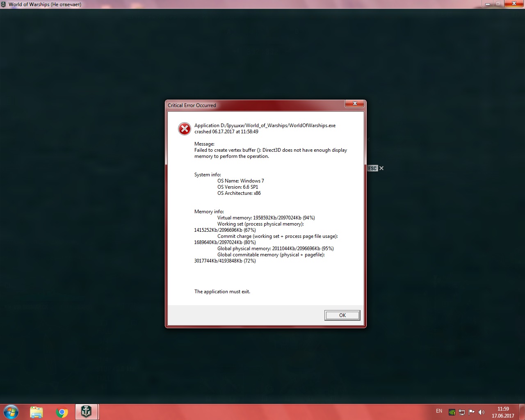Screen dimensions: 525x420
Task: Click the X next to ESC
Action: (381, 168)
